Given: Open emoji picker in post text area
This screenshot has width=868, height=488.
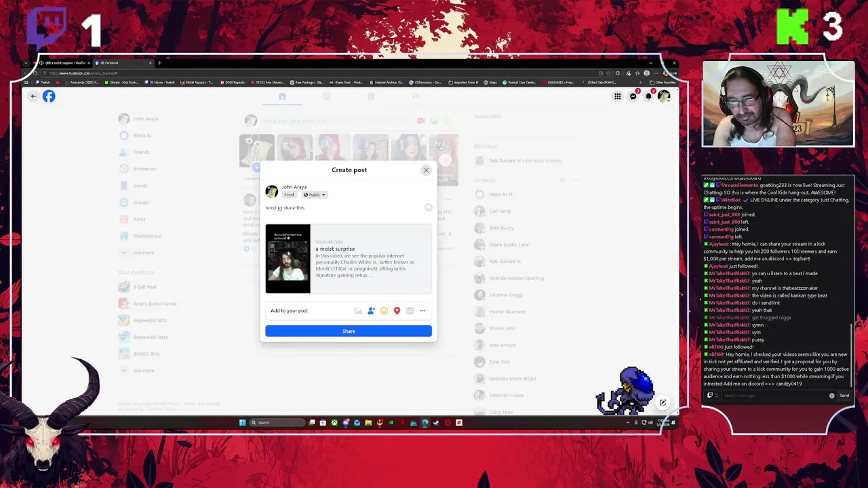Looking at the screenshot, I should click(429, 207).
